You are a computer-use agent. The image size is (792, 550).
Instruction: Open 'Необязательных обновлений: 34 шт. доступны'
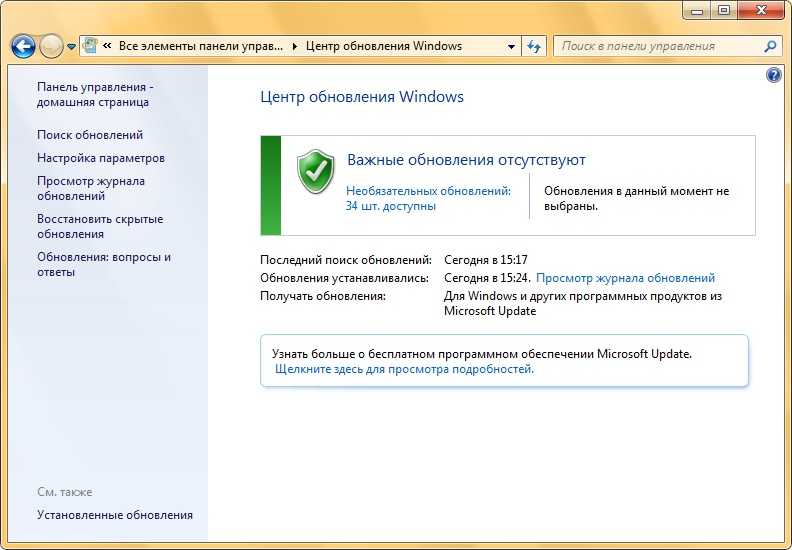click(x=428, y=198)
